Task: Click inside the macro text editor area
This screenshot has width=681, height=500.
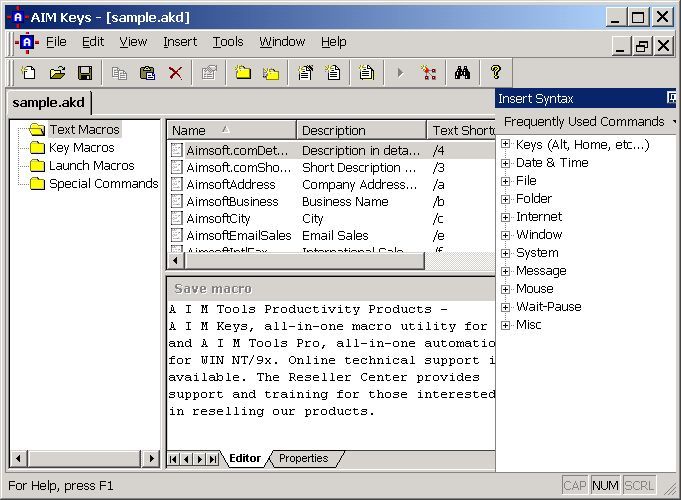Action: click(331, 374)
